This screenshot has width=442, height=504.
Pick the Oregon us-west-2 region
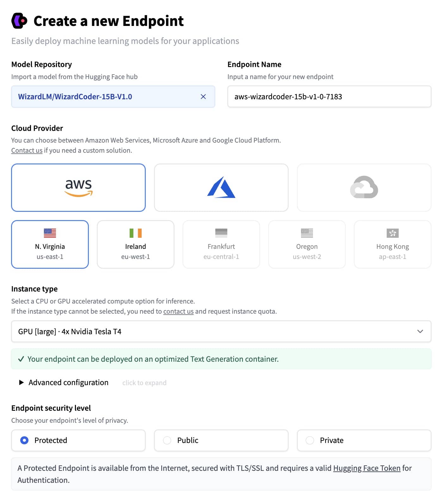click(x=307, y=244)
